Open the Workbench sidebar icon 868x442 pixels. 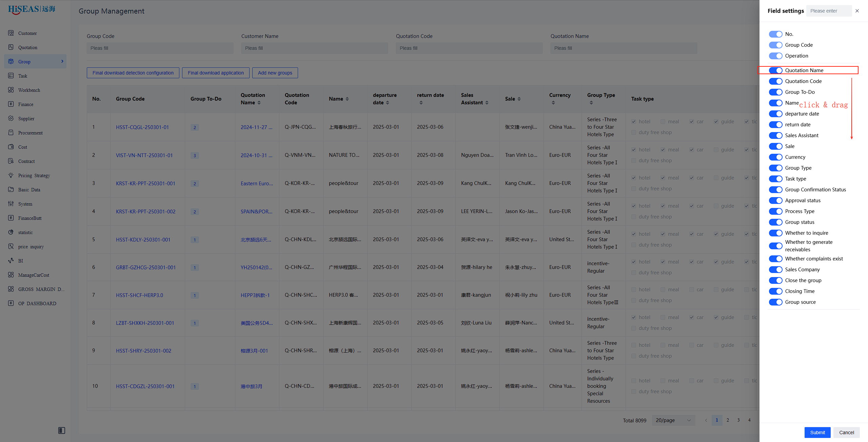tap(11, 90)
